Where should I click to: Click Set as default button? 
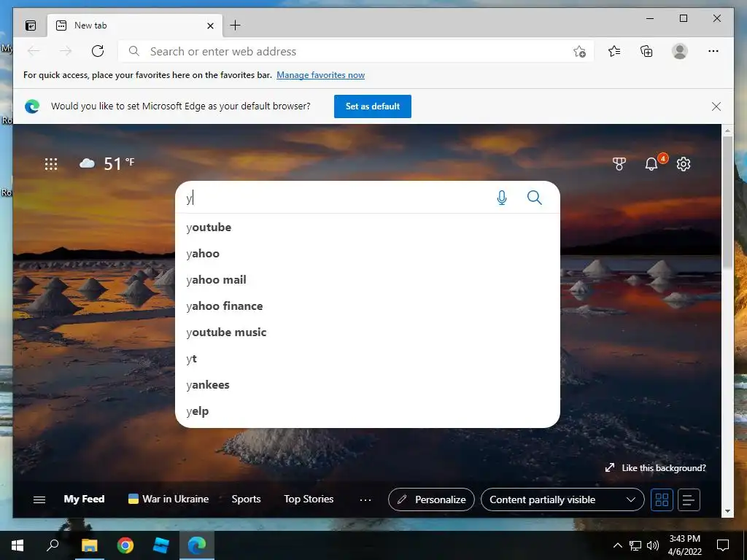(x=373, y=106)
